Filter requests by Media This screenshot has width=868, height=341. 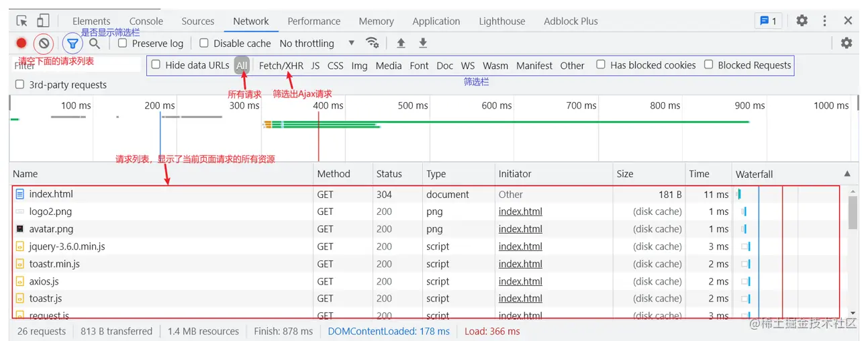click(x=389, y=65)
